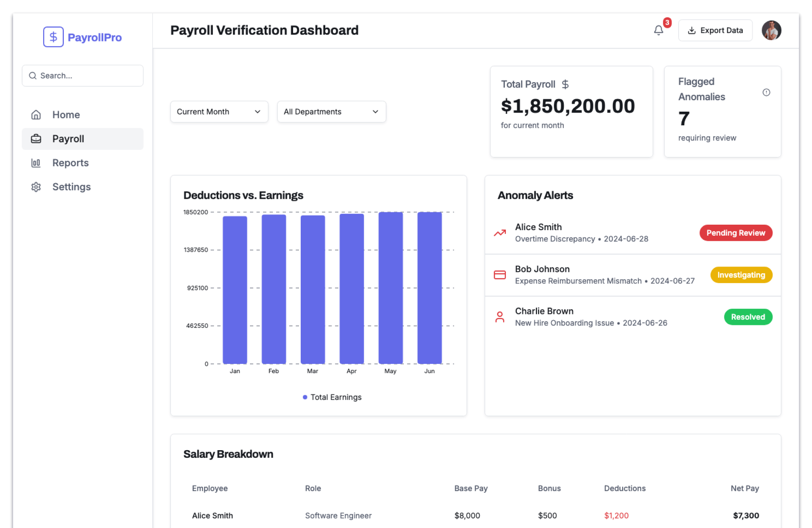Click the Export Data button
The width and height of the screenshot is (812, 528).
pos(715,30)
